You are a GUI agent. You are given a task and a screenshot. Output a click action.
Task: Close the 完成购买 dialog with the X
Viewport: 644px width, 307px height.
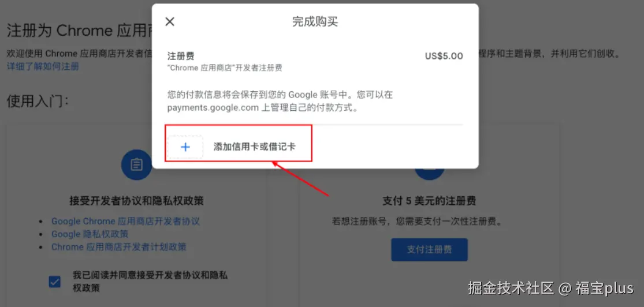170,22
